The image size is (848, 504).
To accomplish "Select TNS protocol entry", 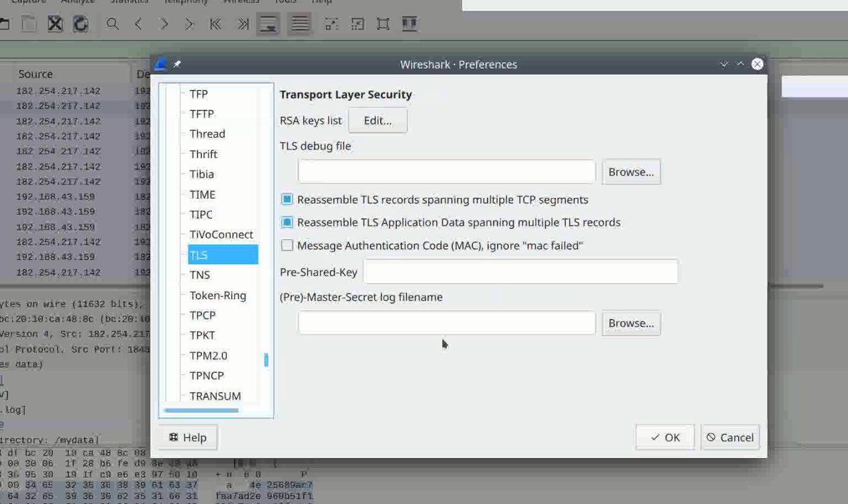I will point(200,275).
